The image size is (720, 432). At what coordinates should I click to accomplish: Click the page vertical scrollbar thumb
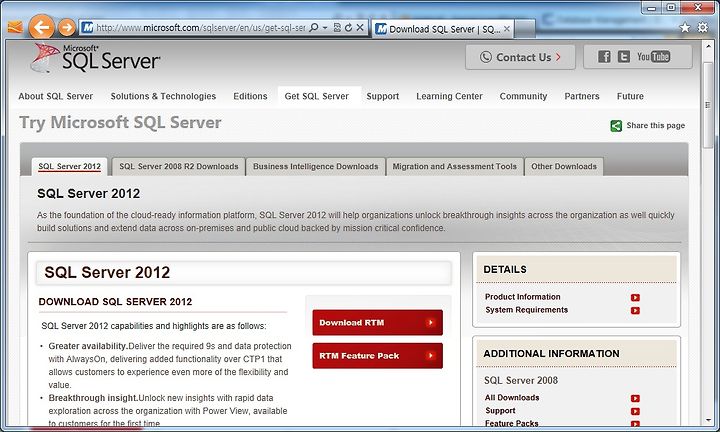pyautogui.click(x=707, y=106)
